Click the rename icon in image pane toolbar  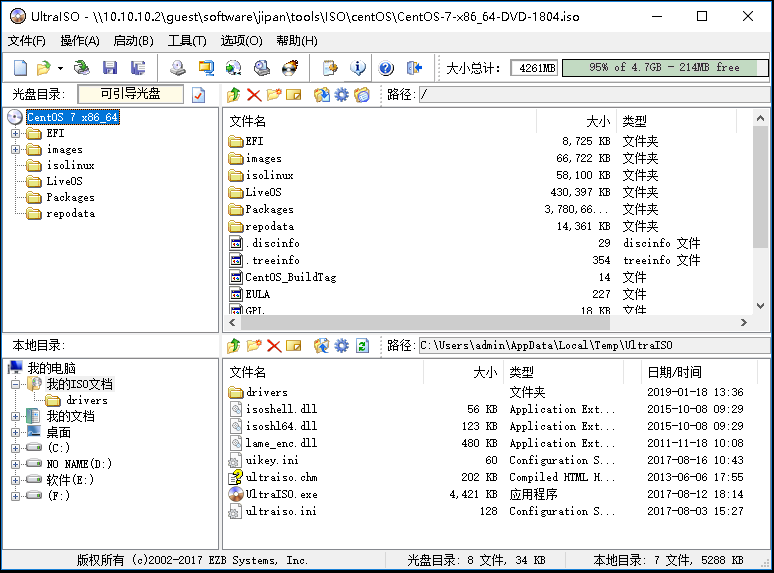[294, 95]
